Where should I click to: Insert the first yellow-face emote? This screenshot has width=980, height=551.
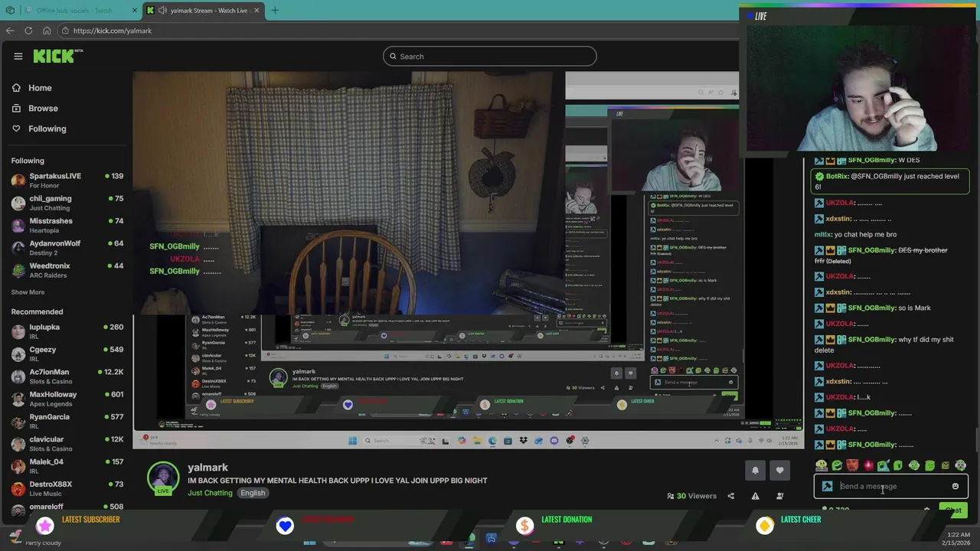click(x=822, y=465)
